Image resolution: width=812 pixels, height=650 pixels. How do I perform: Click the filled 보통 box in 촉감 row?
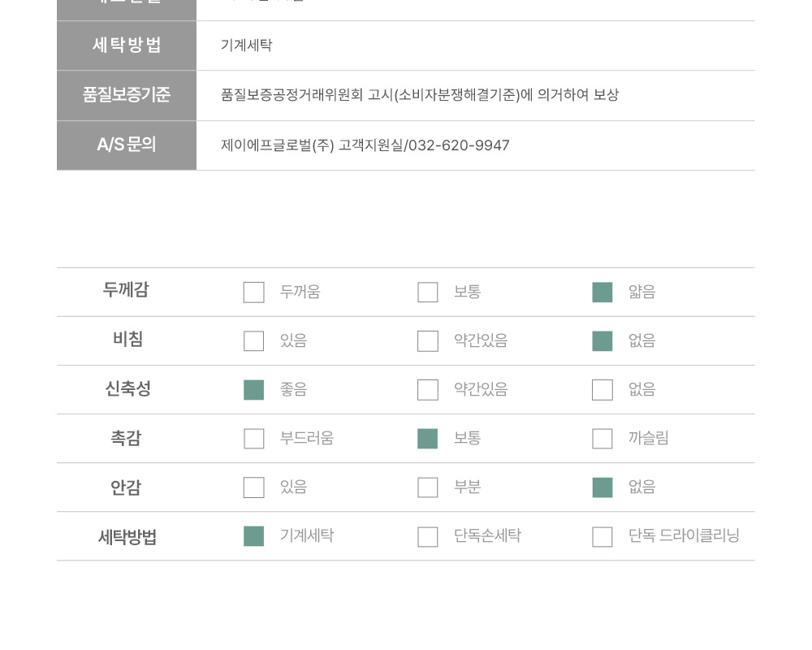(x=428, y=439)
